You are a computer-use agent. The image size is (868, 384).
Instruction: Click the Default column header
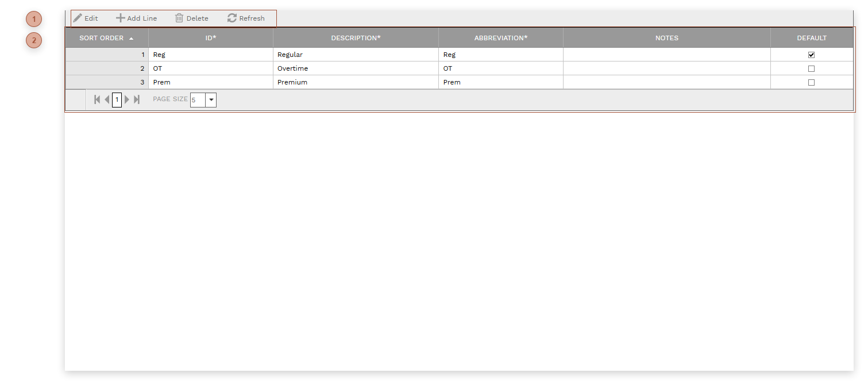[x=811, y=38]
